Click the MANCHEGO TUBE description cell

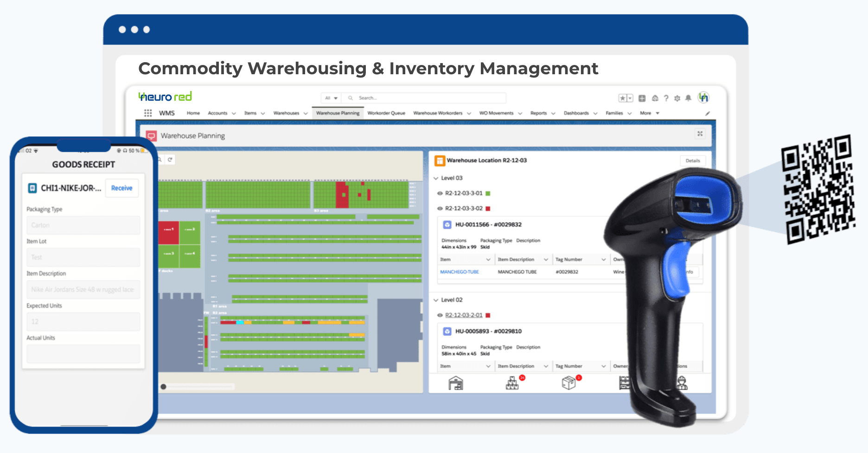517,272
